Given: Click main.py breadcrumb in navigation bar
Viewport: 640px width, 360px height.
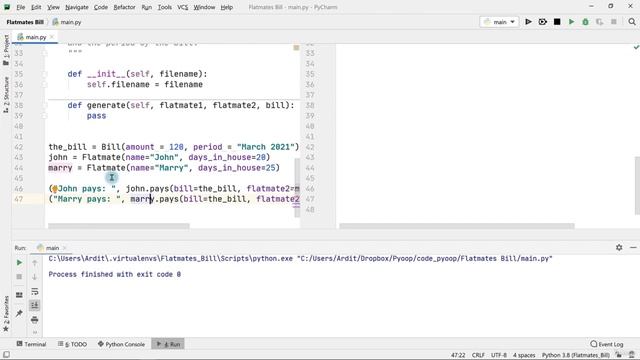Looking at the screenshot, I should point(67,22).
